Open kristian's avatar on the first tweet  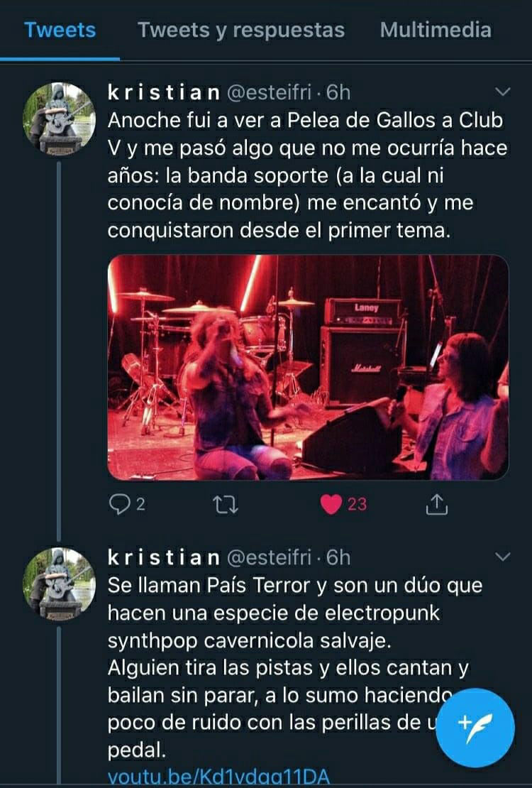point(60,119)
